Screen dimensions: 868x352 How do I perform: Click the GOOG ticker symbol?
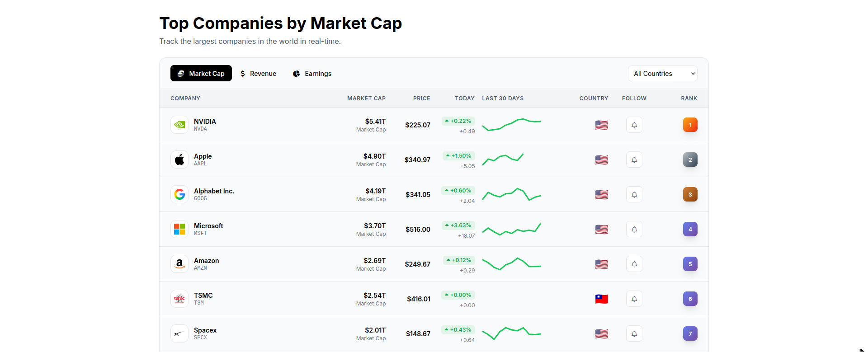coord(200,198)
